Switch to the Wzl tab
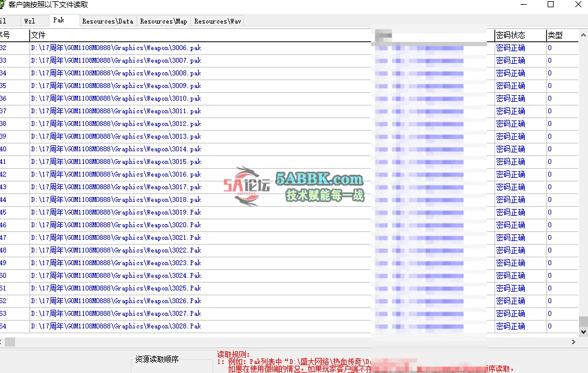 click(34, 21)
